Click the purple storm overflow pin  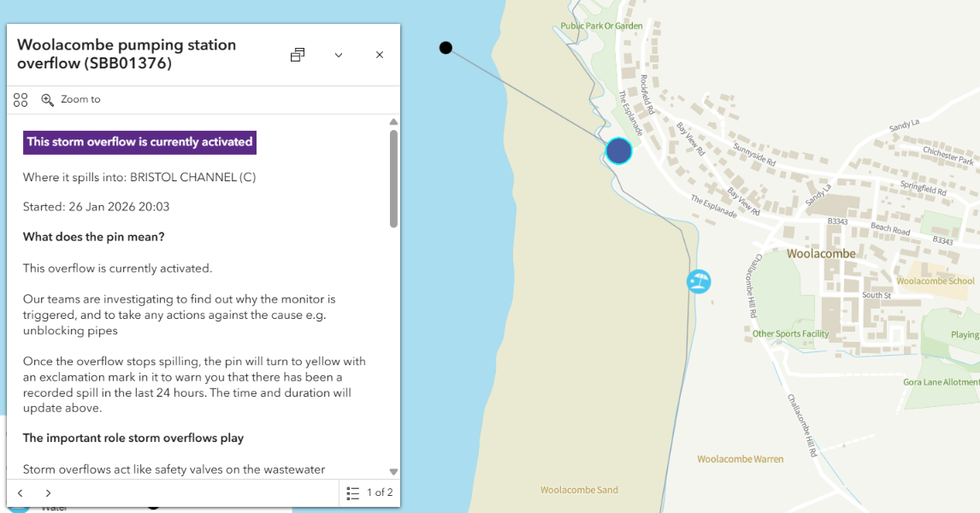(618, 151)
